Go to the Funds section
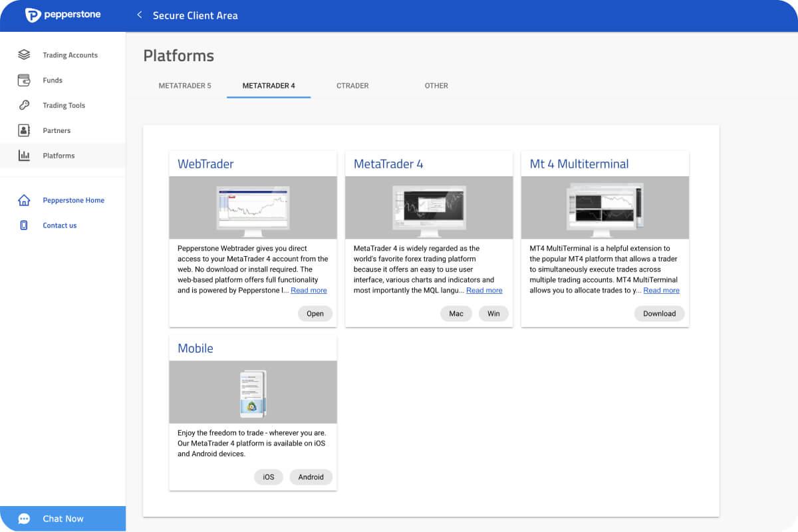This screenshot has width=798, height=532. (x=63, y=80)
